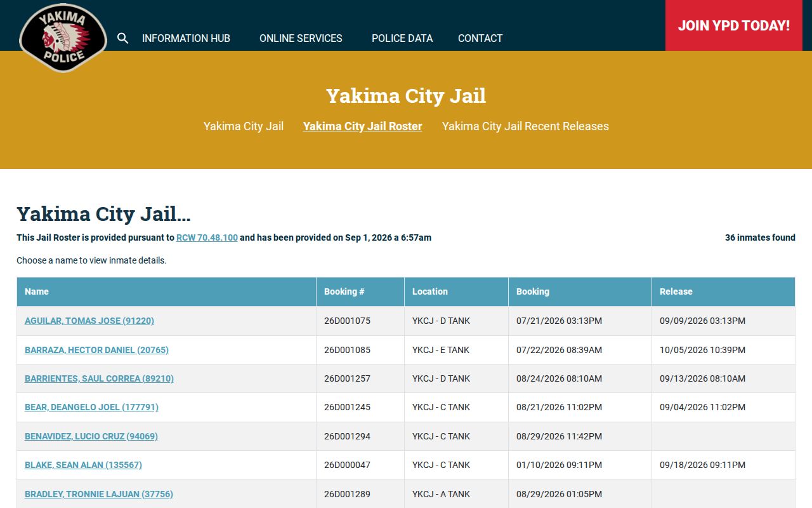The width and height of the screenshot is (812, 508).
Task: Open Yakima City Jail Recent Releases tab
Action: [525, 126]
